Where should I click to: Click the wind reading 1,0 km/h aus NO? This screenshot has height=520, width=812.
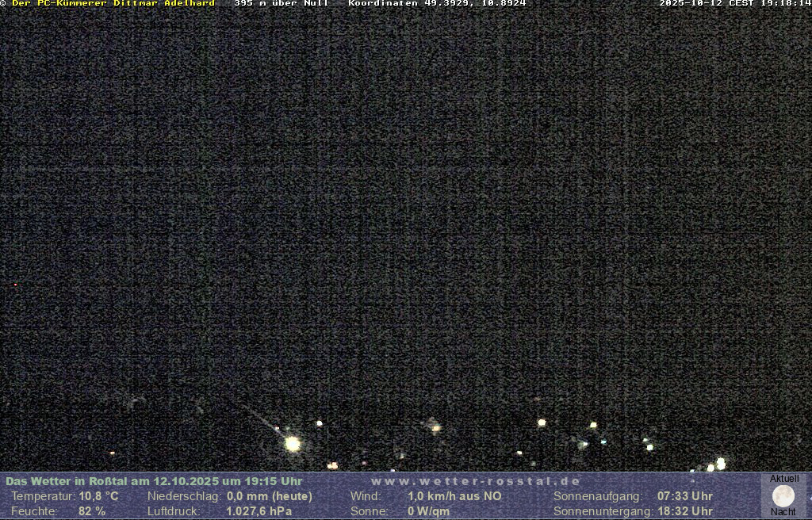(x=454, y=496)
